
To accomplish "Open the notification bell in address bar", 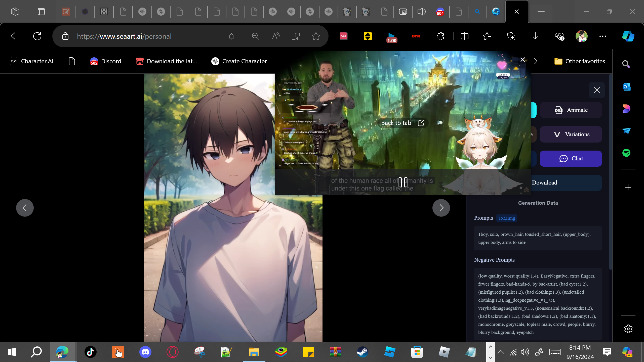I will 231,36.
